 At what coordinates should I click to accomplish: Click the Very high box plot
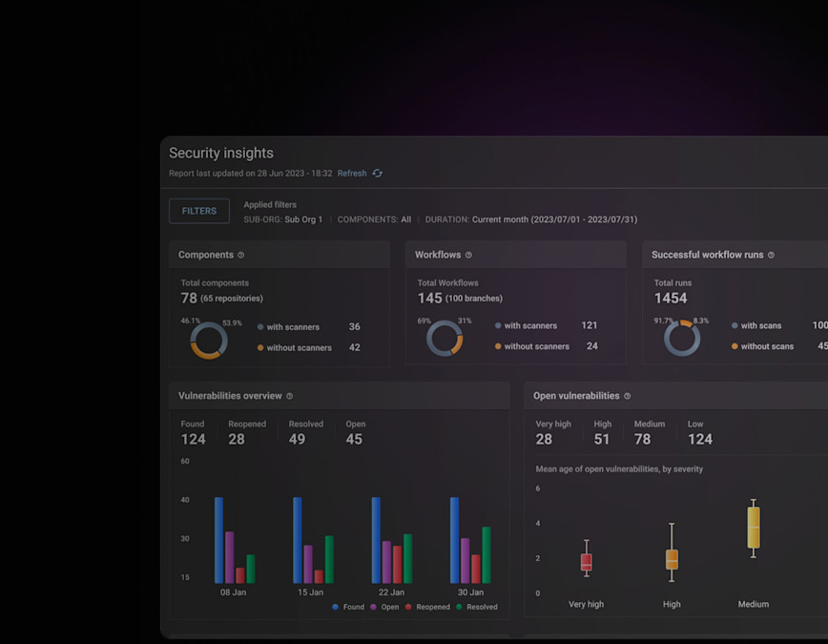(586, 558)
